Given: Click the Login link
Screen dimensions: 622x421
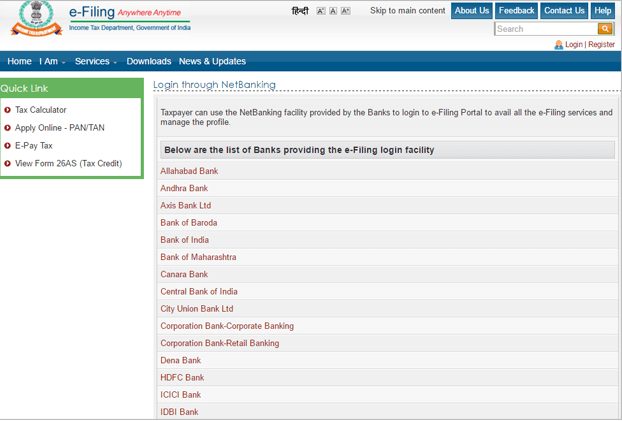Looking at the screenshot, I should [x=574, y=44].
